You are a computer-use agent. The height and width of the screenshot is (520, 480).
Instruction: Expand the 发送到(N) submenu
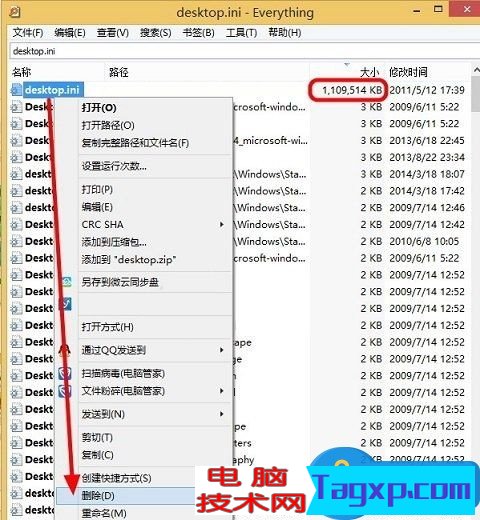tap(155, 414)
